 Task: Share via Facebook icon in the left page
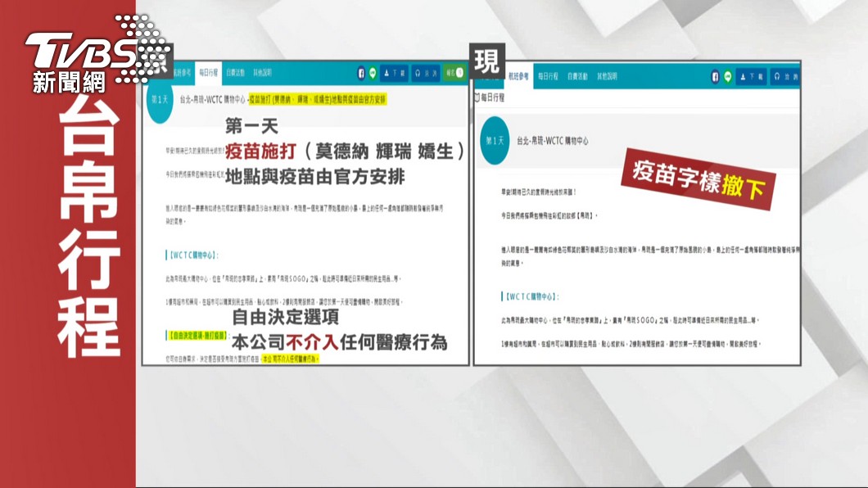pos(361,73)
